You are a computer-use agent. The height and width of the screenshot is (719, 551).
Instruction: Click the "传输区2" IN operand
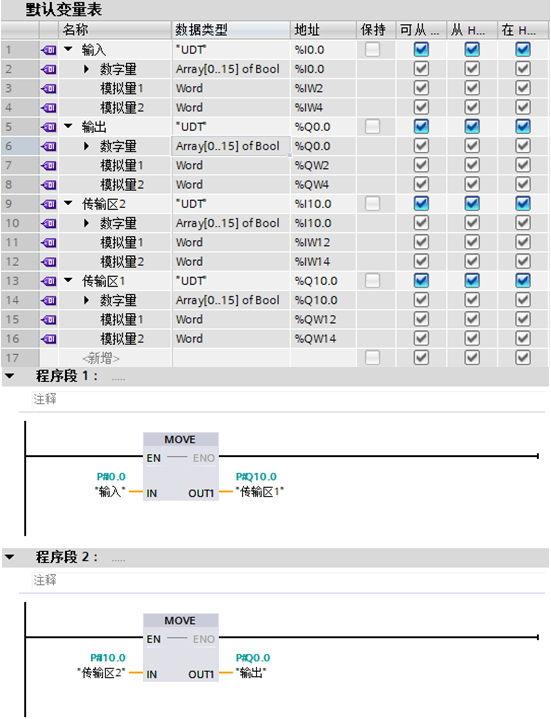pyautogui.click(x=101, y=673)
